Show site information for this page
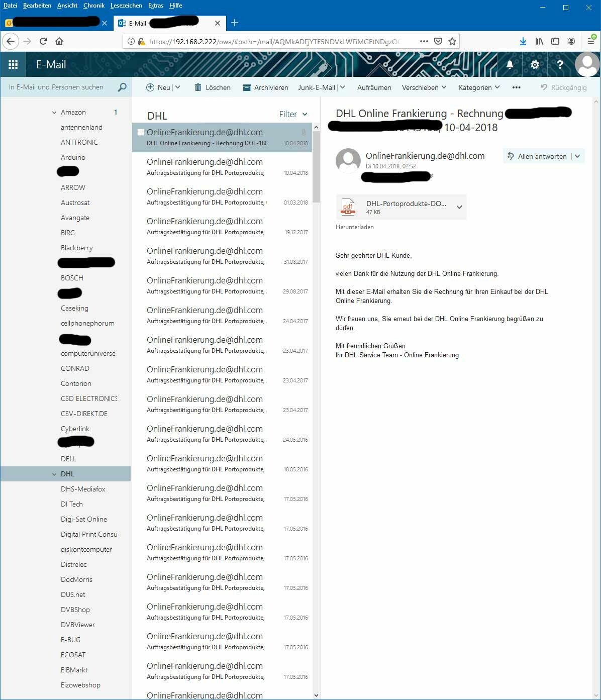The width and height of the screenshot is (601, 700). pyautogui.click(x=131, y=41)
